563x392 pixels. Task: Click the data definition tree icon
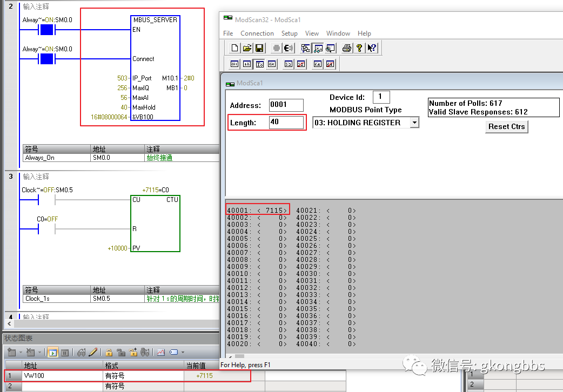pos(305,48)
